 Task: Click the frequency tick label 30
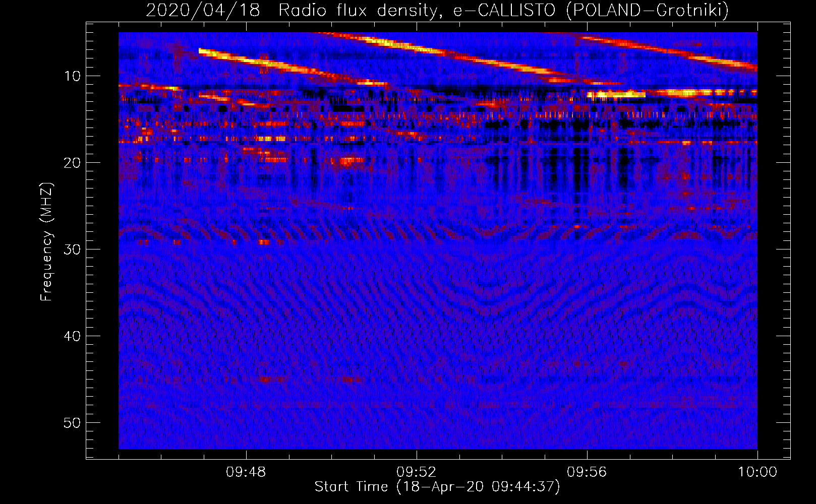73,249
